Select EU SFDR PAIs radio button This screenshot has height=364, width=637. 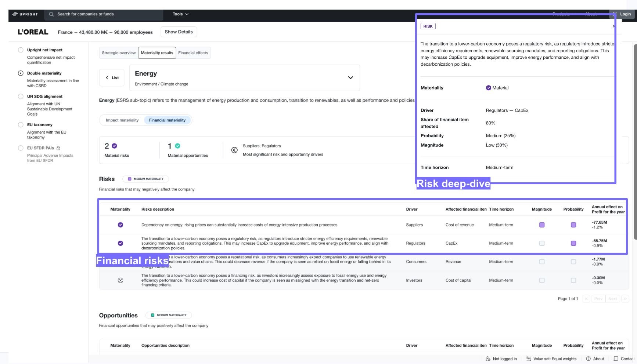21,148
